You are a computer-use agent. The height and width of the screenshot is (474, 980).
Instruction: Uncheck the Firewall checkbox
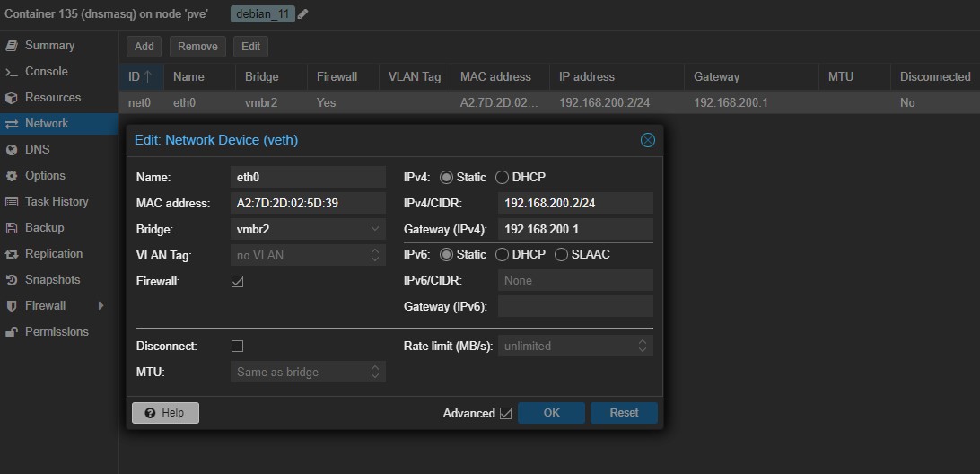[x=238, y=282]
